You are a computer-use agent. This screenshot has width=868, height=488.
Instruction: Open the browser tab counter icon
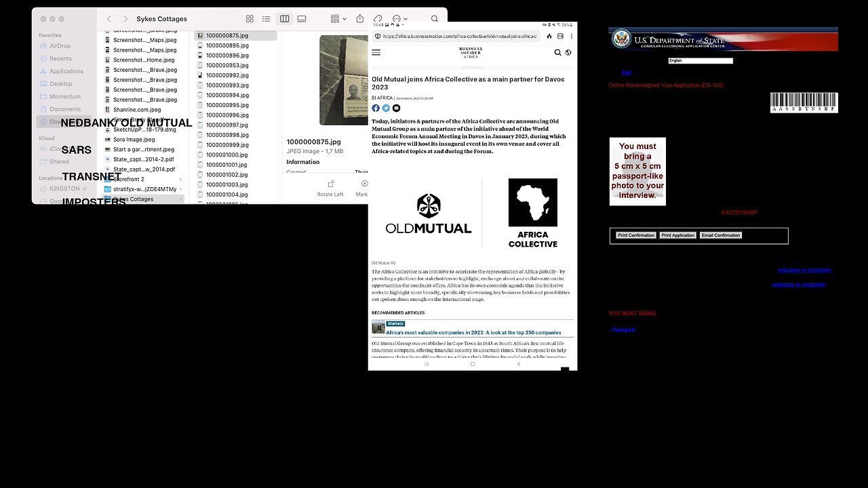coord(560,36)
